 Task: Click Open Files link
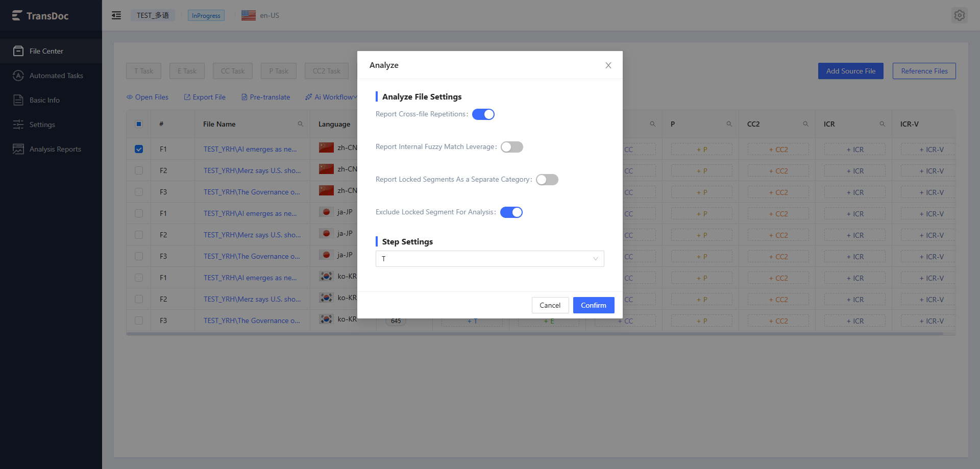[148, 97]
